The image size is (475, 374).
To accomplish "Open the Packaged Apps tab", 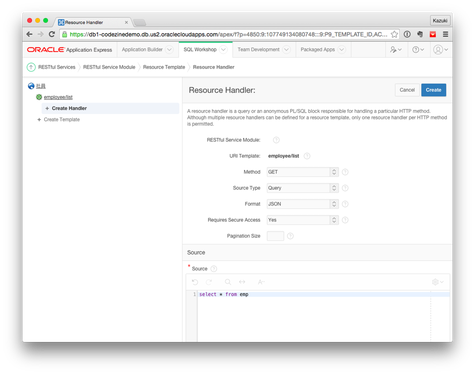I will point(318,50).
